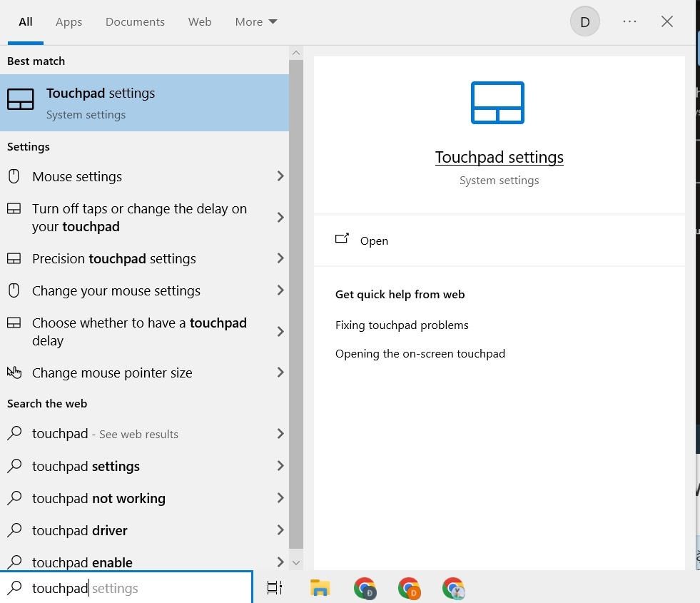The height and width of the screenshot is (603, 700).
Task: Open the Fixing touchpad problems help link
Action: click(402, 325)
